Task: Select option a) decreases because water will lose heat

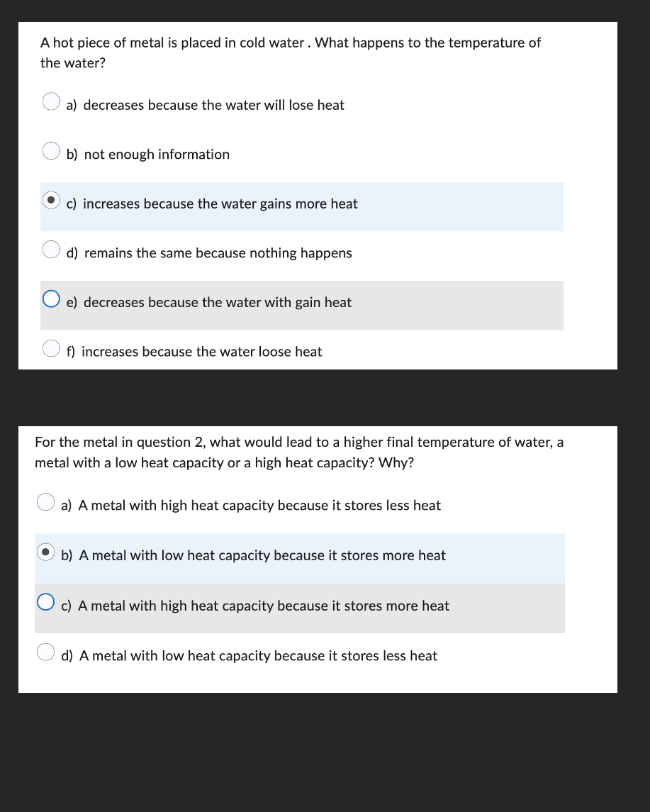Action: [x=50, y=101]
